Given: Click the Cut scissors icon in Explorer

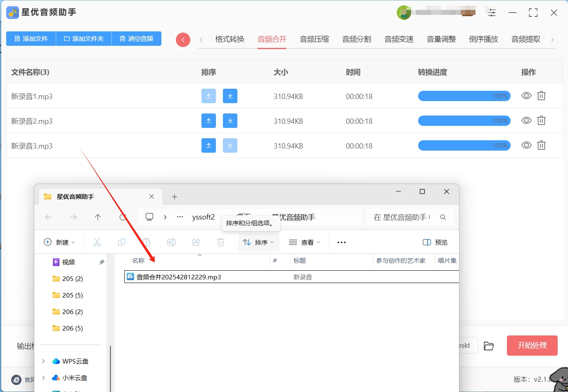Looking at the screenshot, I should pos(97,242).
